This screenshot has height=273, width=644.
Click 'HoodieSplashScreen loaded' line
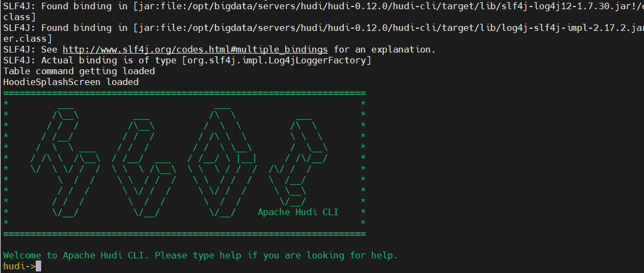71,82
